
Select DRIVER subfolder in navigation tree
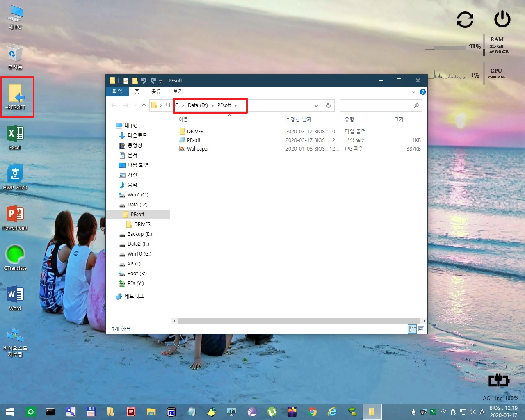pyautogui.click(x=142, y=224)
